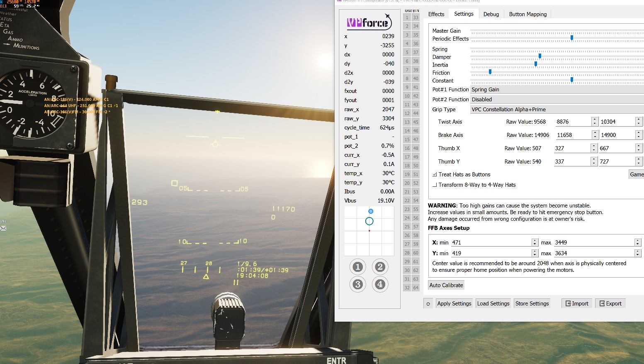Click raw button indicator 25

point(407,227)
